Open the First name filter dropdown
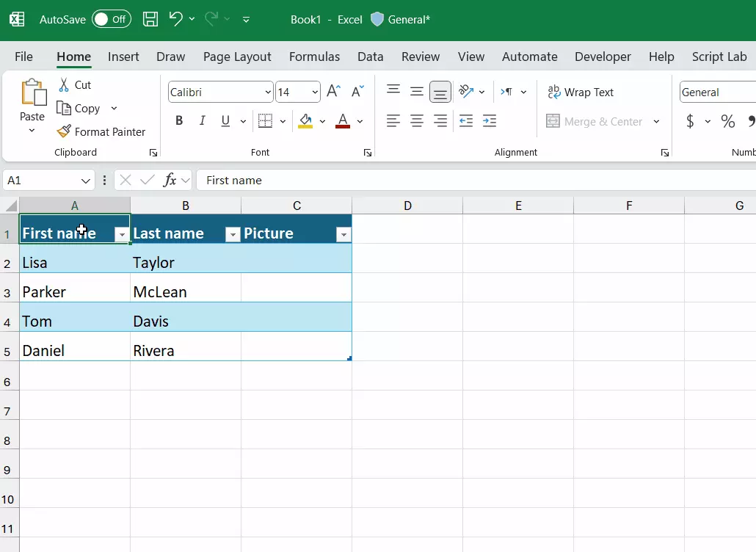 click(122, 234)
